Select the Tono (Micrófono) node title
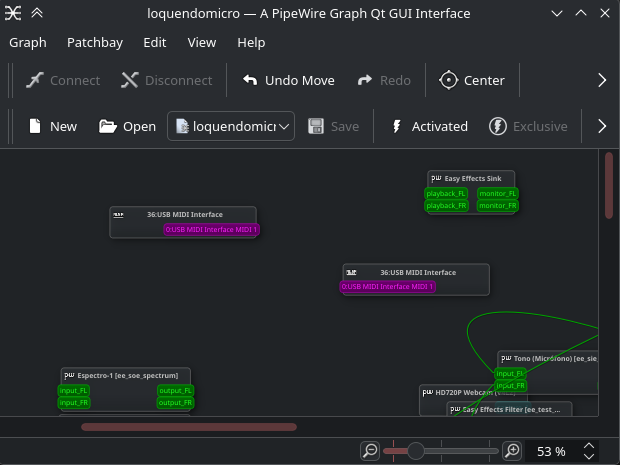The image size is (620, 465). tap(555, 359)
